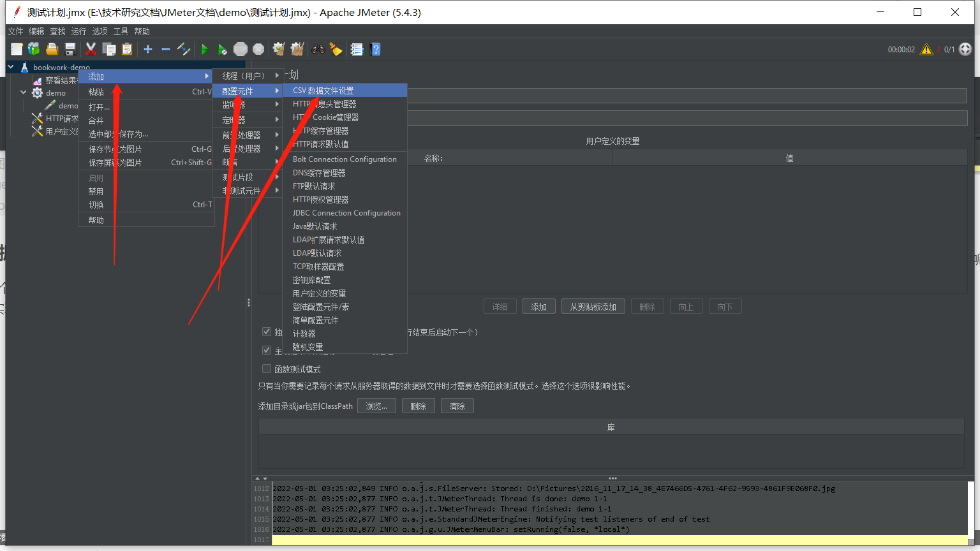The image size is (980, 551).
Task: Click the Collapse All minus icon
Action: tap(166, 49)
